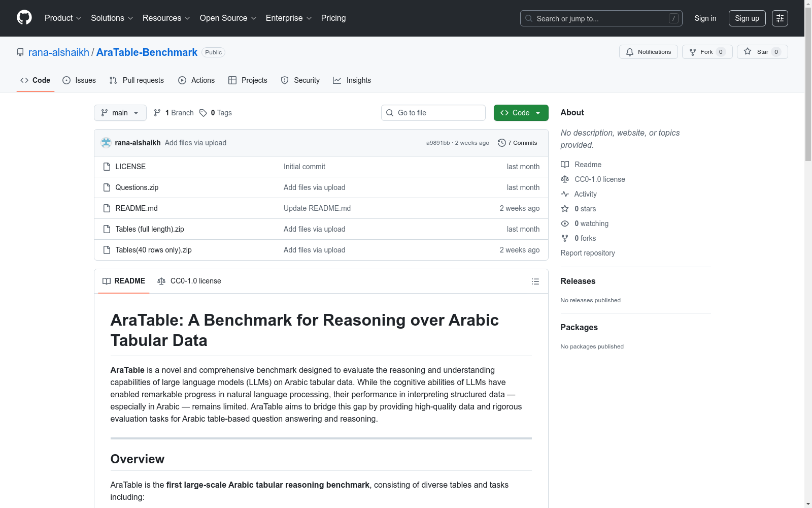The height and width of the screenshot is (508, 812).
Task: Click the scale icon beside CC0-1.0 license
Action: click(x=565, y=179)
